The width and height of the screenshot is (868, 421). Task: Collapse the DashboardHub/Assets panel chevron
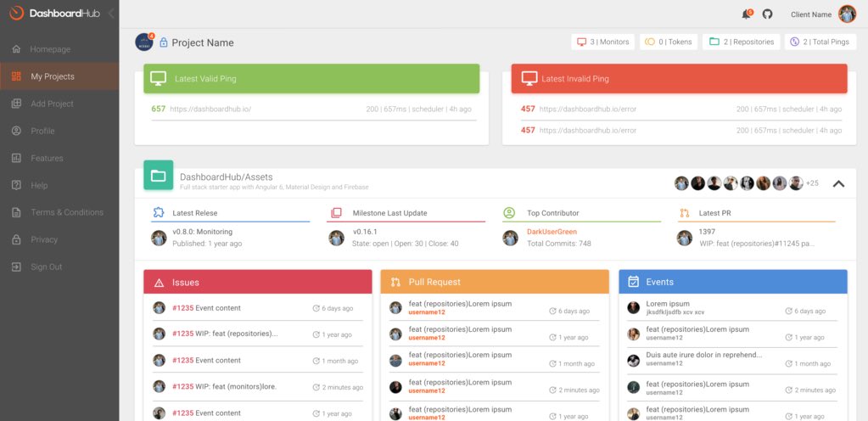coord(838,183)
